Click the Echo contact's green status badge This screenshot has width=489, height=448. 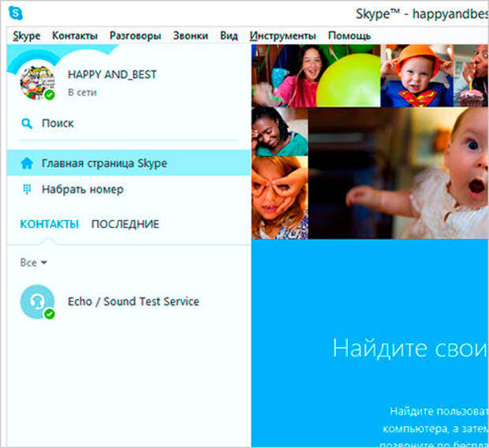pos(49,314)
